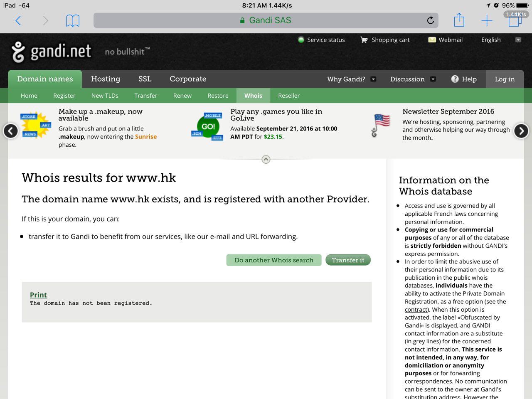
Task: Click the $23.15 price text
Action: (273, 137)
